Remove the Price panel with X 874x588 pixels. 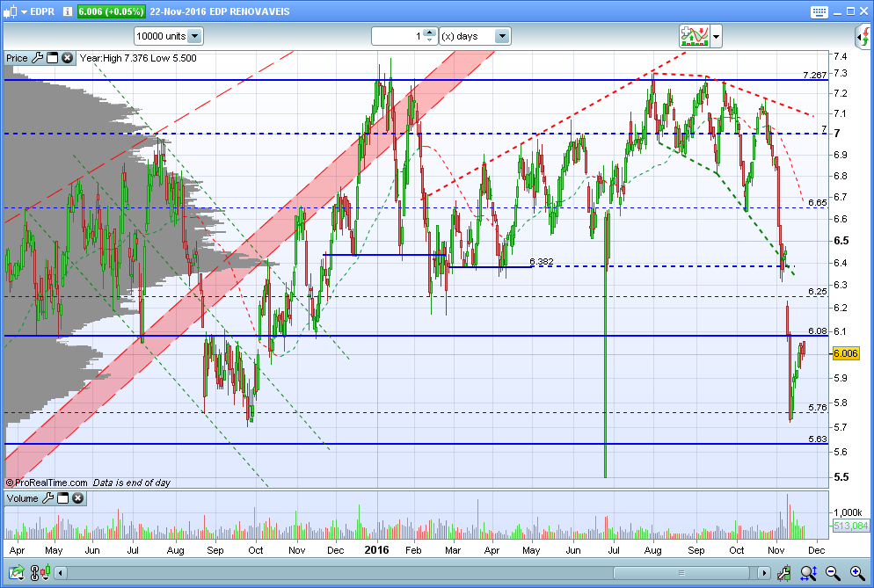(x=67, y=57)
